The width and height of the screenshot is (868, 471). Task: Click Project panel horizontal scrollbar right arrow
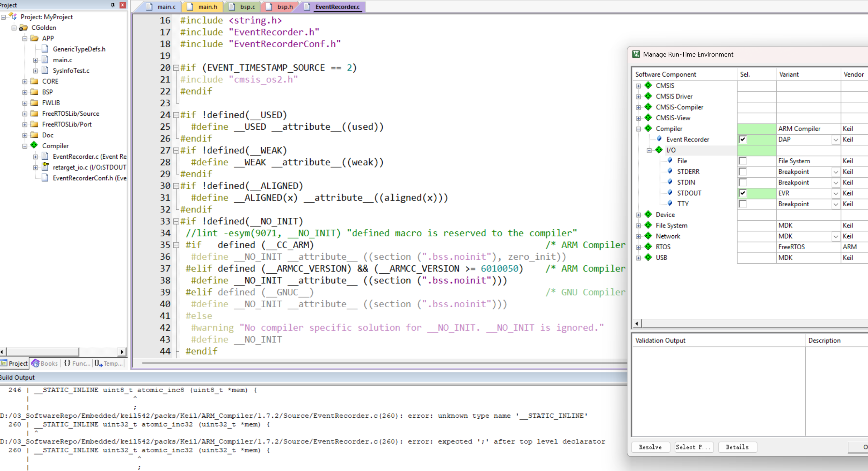(122, 352)
